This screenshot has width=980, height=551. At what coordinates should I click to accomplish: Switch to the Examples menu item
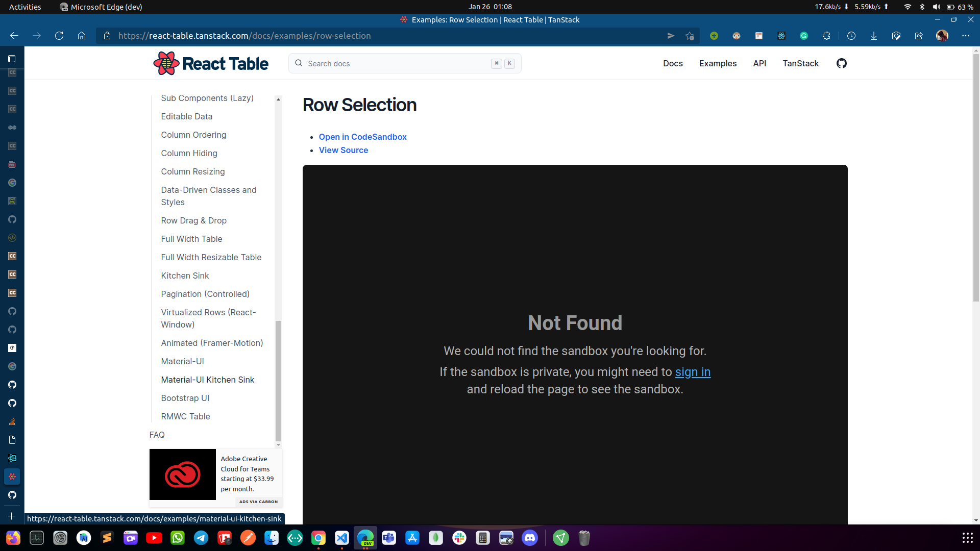[718, 63]
